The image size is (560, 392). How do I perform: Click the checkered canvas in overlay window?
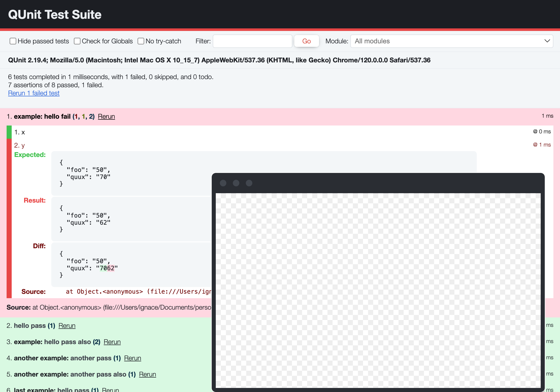point(378,290)
